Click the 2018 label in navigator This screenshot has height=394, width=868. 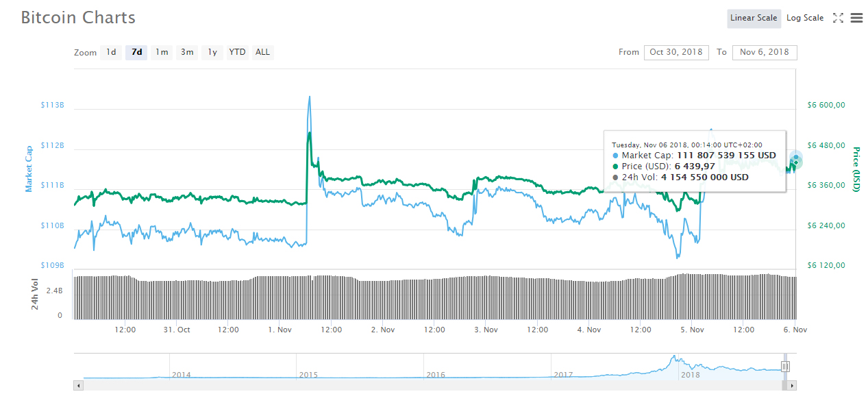[690, 375]
